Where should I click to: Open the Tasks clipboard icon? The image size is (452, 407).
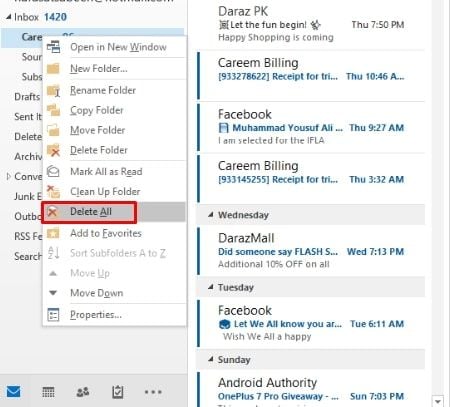(118, 392)
